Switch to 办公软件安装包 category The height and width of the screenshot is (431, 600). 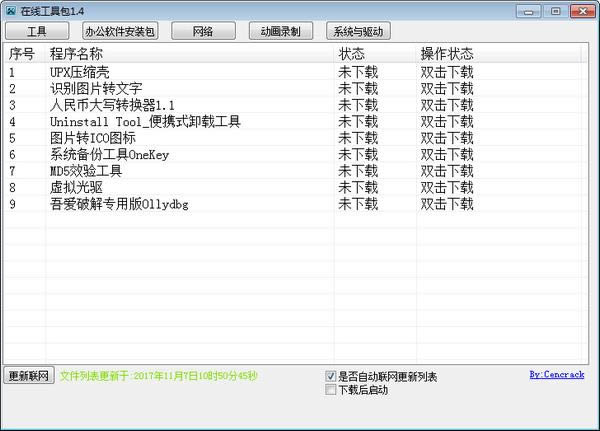click(120, 31)
